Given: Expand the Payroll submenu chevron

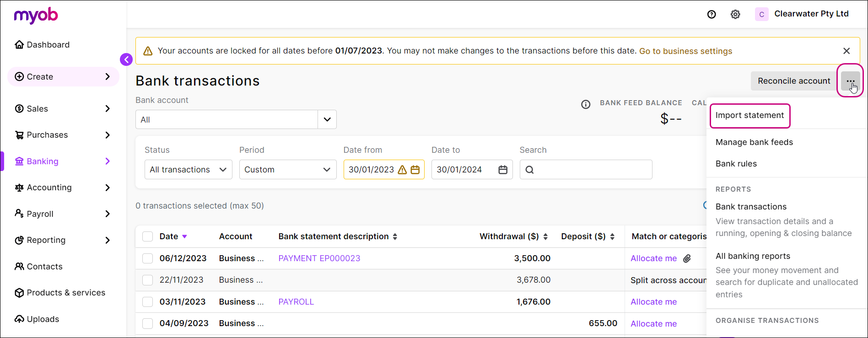Looking at the screenshot, I should tap(108, 214).
